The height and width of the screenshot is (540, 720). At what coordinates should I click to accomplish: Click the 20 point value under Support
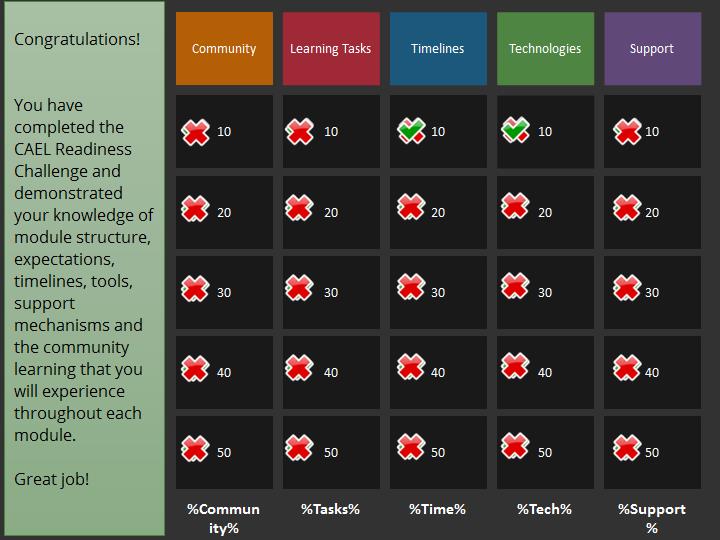coord(652,213)
